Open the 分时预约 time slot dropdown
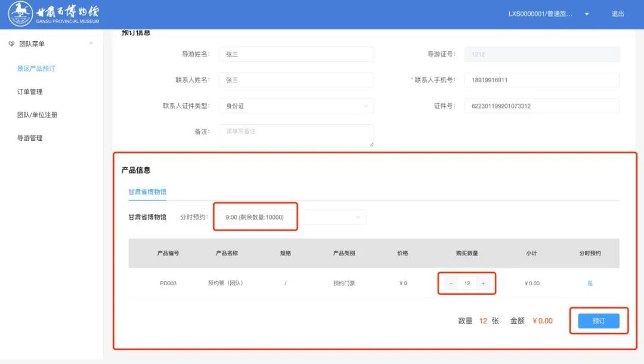 (292, 217)
